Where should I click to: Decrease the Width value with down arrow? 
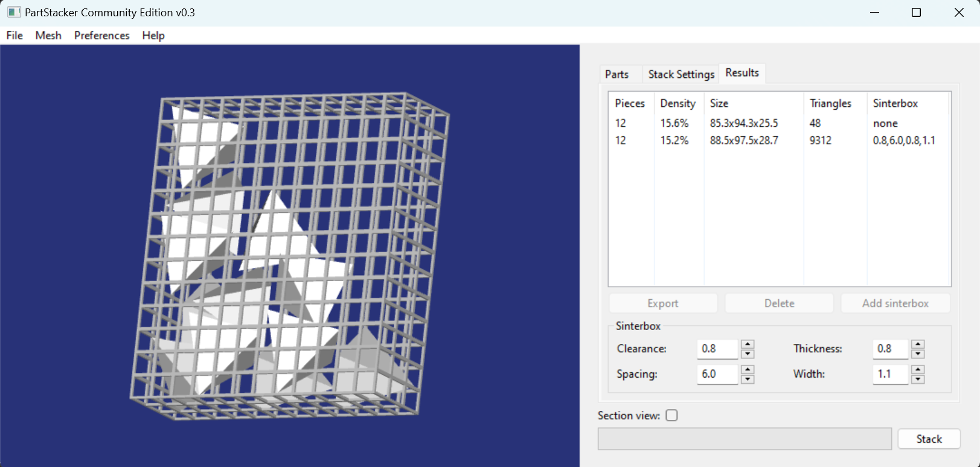tap(918, 380)
